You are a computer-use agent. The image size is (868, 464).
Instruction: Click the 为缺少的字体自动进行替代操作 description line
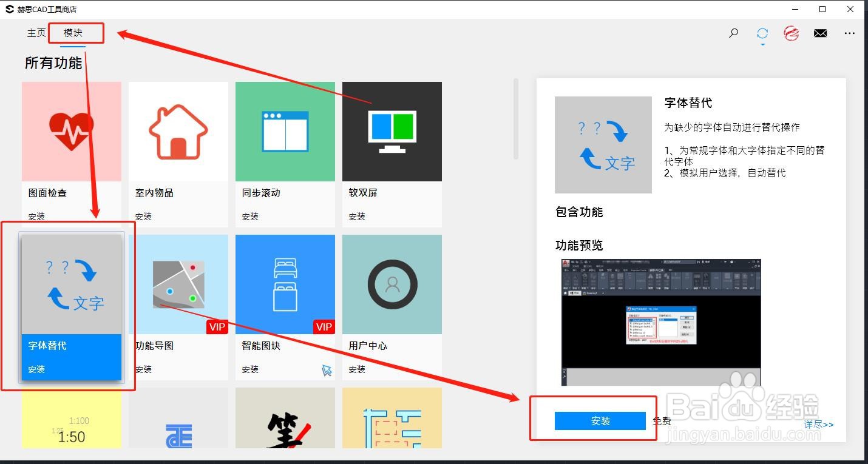pos(732,127)
